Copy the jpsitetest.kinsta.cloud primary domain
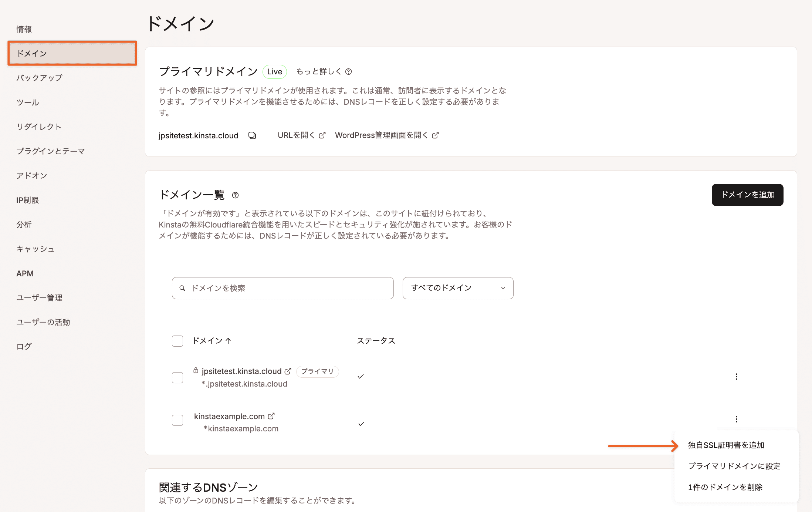Image resolution: width=812 pixels, height=512 pixels. point(252,135)
